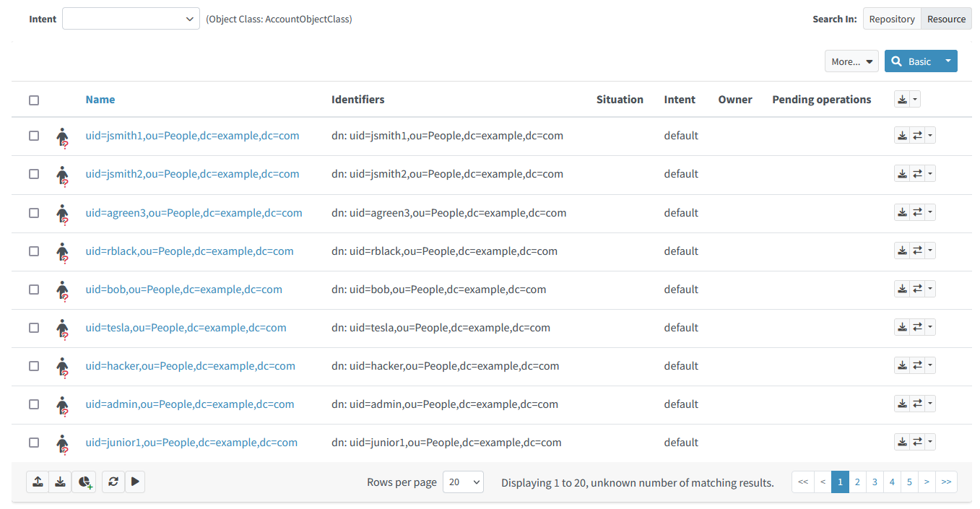The image size is (980, 509).
Task: Start a task using the play icon
Action: coord(135,481)
